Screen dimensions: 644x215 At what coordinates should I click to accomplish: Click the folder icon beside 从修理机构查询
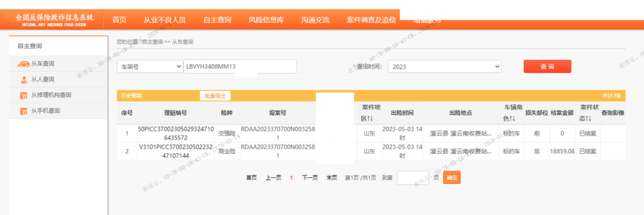24,95
